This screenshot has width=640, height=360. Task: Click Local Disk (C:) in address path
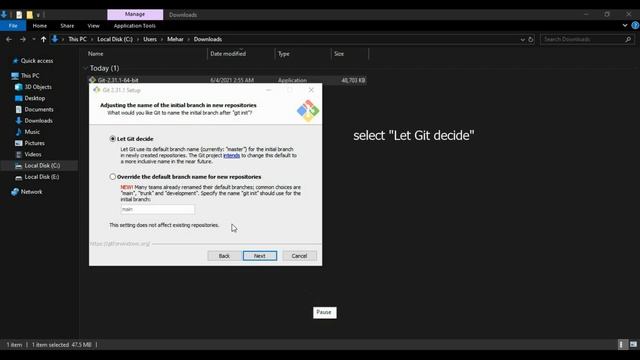click(115, 39)
